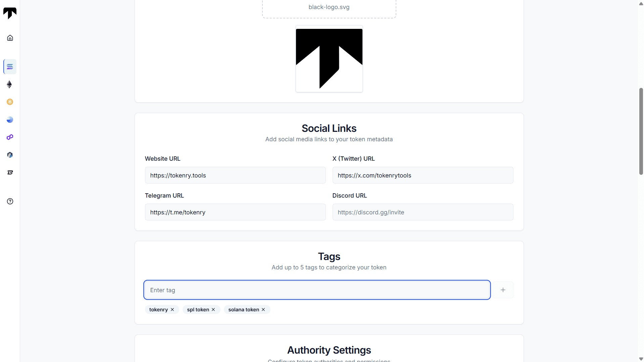Choose the BNB Chain sidebar icon
Screen dimensions: 644x362
[x=10, y=102]
